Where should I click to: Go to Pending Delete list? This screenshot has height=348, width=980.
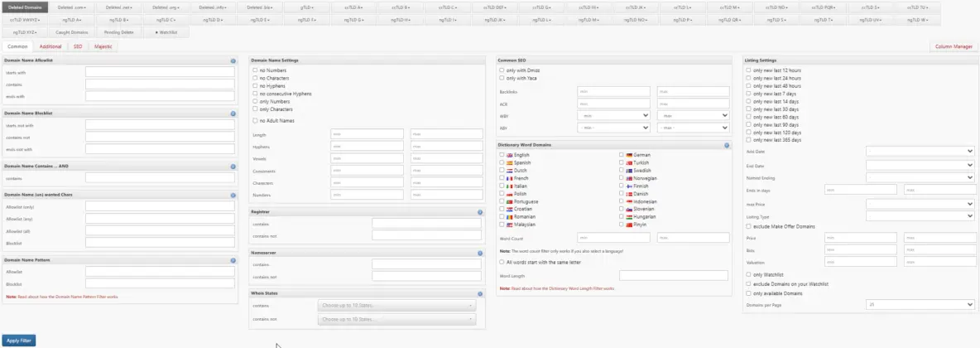(x=118, y=31)
